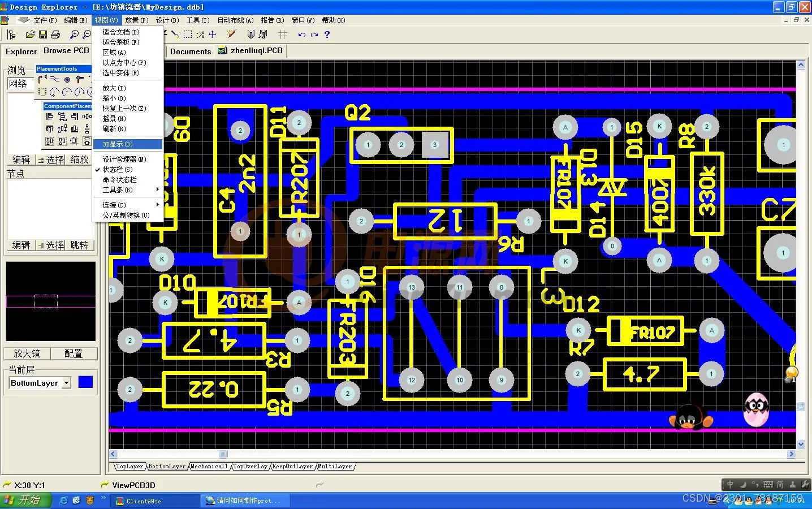The height and width of the screenshot is (509, 812).
Task: Select the save document toolbar icon
Action: [42, 34]
